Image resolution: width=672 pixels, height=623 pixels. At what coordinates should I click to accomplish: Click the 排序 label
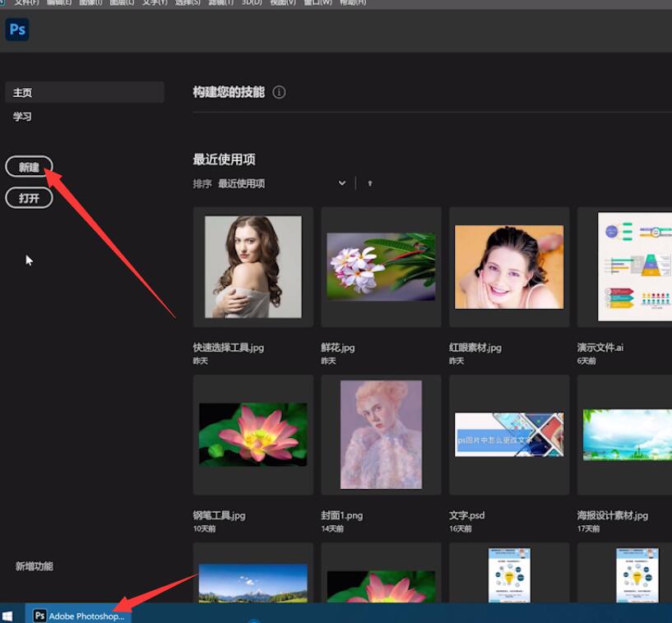[202, 183]
